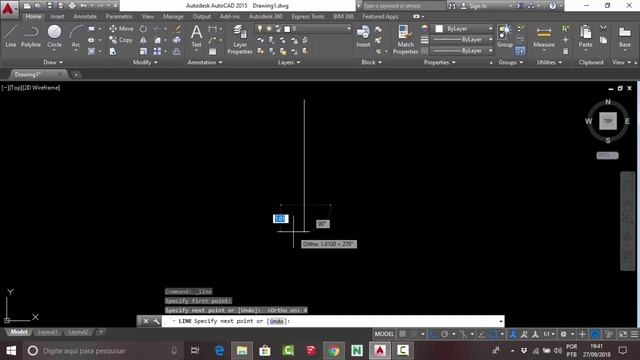Expand the Annotation panel
Screen dimensions: 640x360
pos(204,62)
